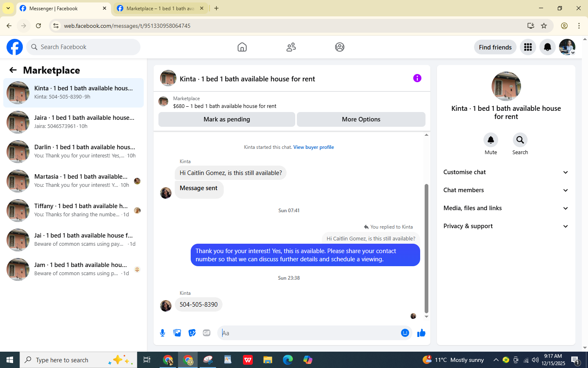Screen dimensions: 588x368
Task: Open the Kinta conversation in the chat list
Action: (x=73, y=93)
